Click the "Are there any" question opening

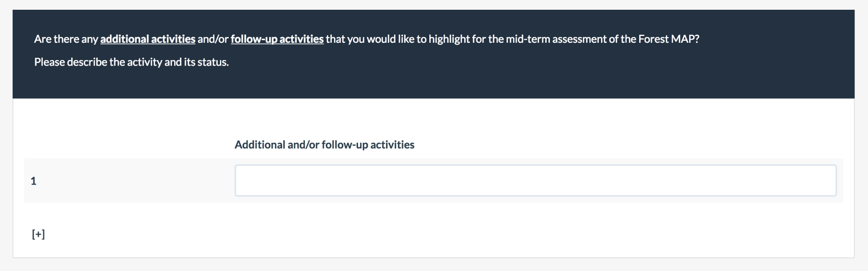[66, 39]
